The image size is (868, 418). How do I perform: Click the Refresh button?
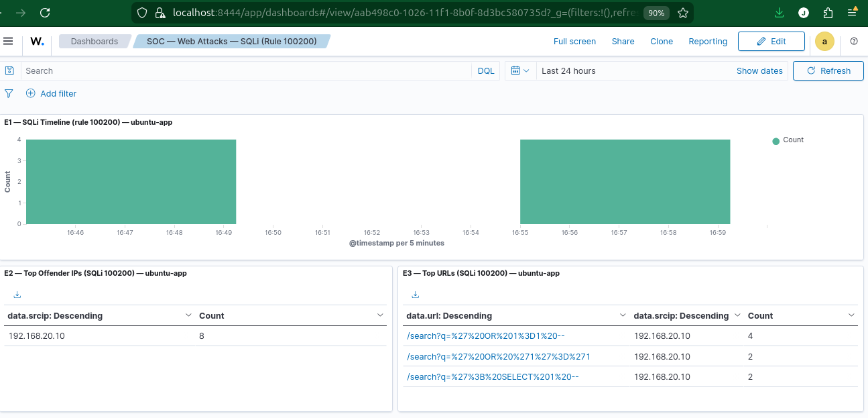[828, 70]
